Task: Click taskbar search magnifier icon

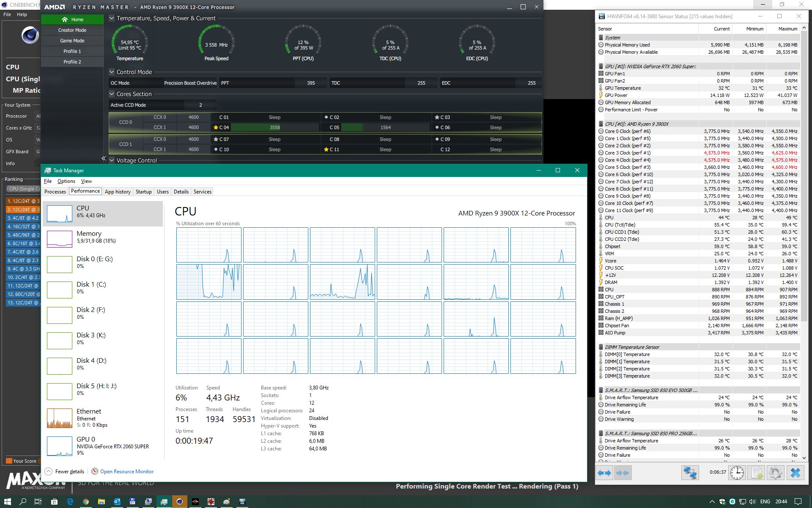Action: [23, 502]
